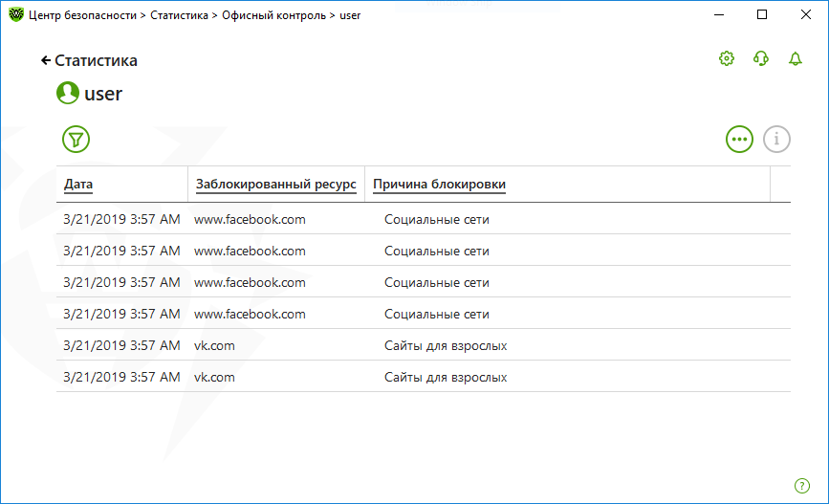This screenshot has height=504, width=829.
Task: Open settings via the gear icon
Action: [727, 58]
